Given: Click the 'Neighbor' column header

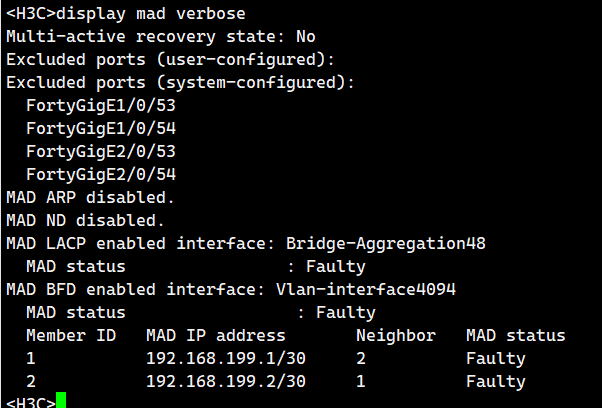Looking at the screenshot, I should [395, 336].
